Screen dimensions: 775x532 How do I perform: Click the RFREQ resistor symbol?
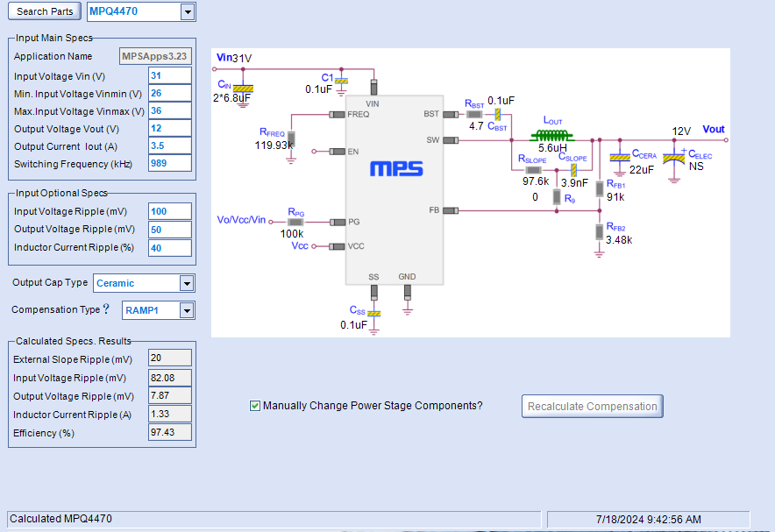pyautogui.click(x=291, y=138)
